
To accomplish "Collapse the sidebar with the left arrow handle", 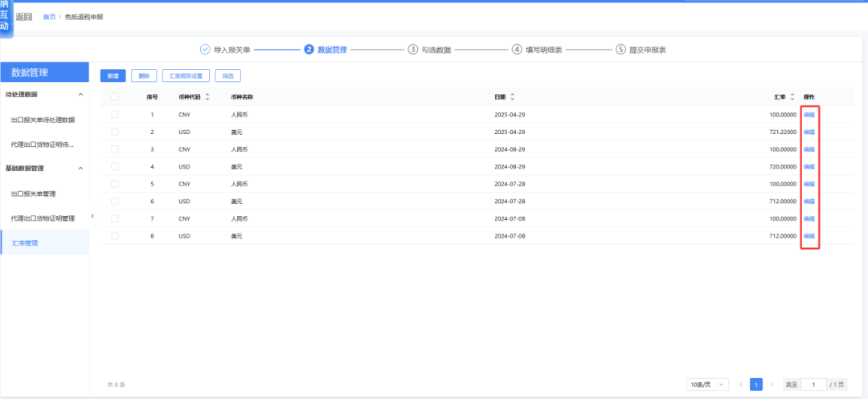I will pos(92,215).
